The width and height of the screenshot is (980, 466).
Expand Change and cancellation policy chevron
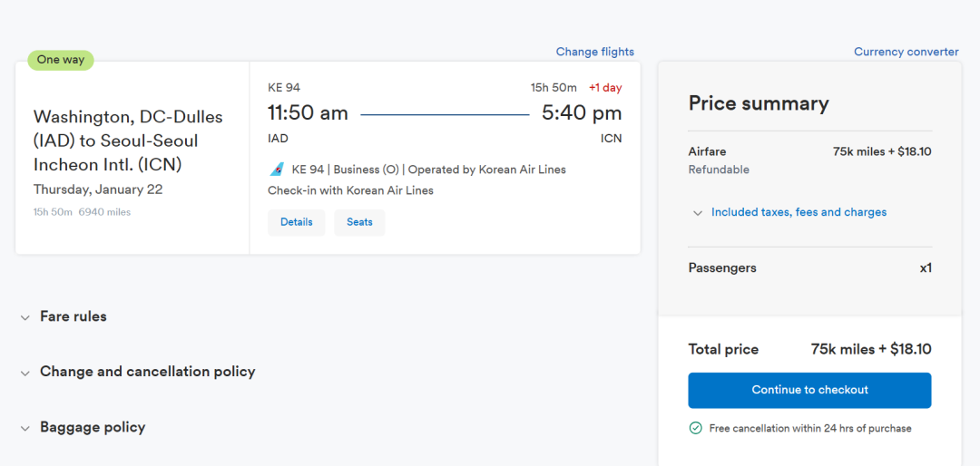pos(25,373)
